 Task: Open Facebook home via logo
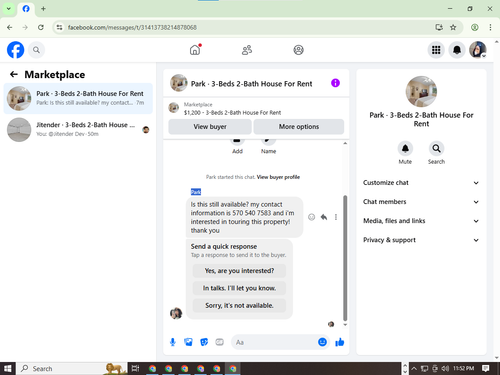(x=15, y=50)
